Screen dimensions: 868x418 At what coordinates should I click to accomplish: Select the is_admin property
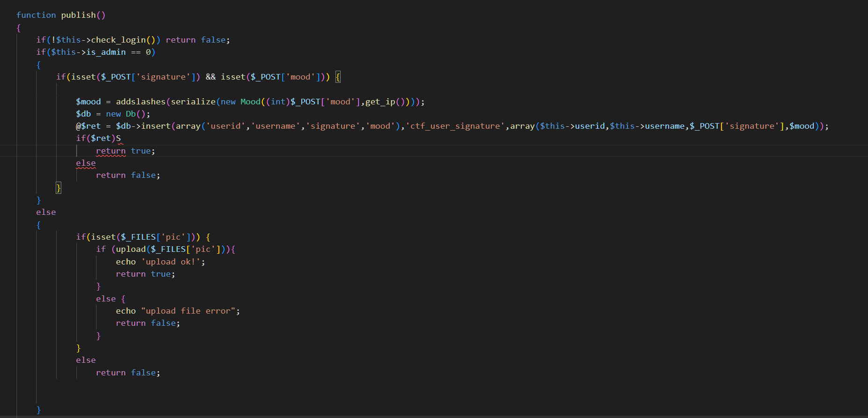point(106,52)
